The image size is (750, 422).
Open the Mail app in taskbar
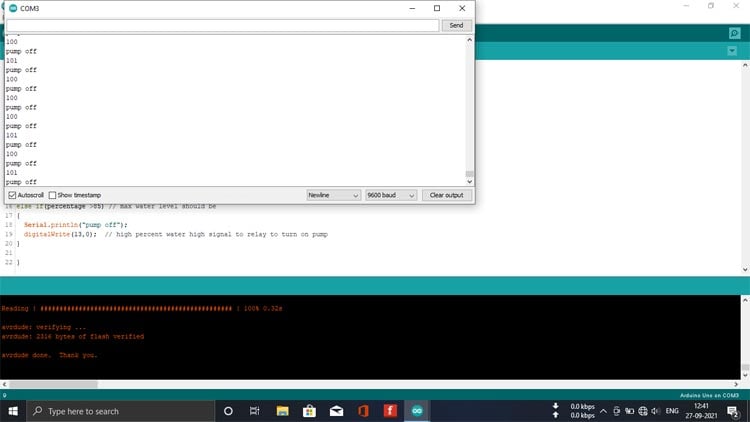coord(336,410)
